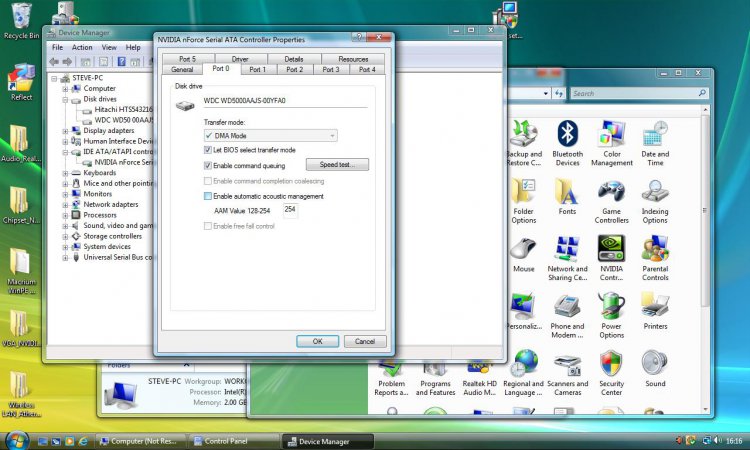This screenshot has height=450, width=750.
Task: Expand the Display adapters tree node
Action: pos(65,131)
